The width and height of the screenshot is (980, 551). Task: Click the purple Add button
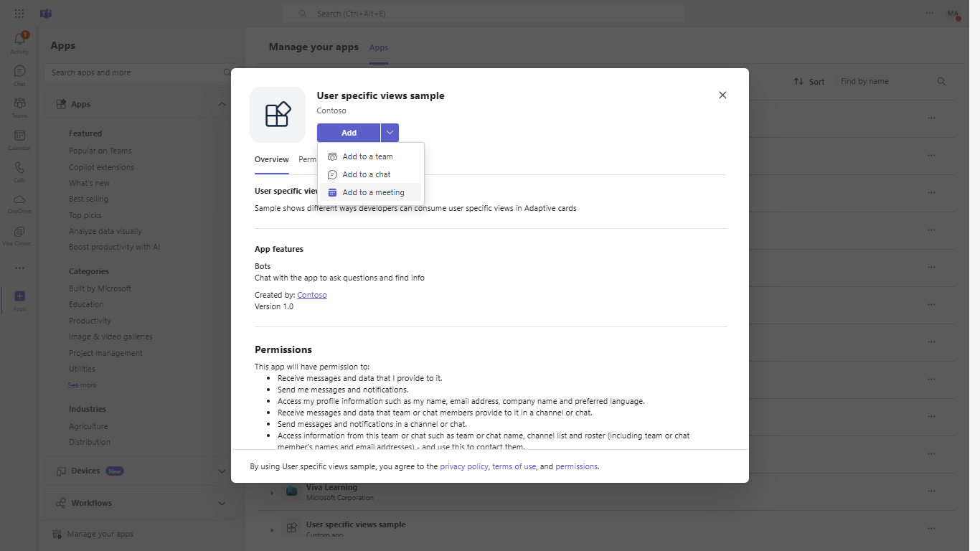(x=349, y=133)
